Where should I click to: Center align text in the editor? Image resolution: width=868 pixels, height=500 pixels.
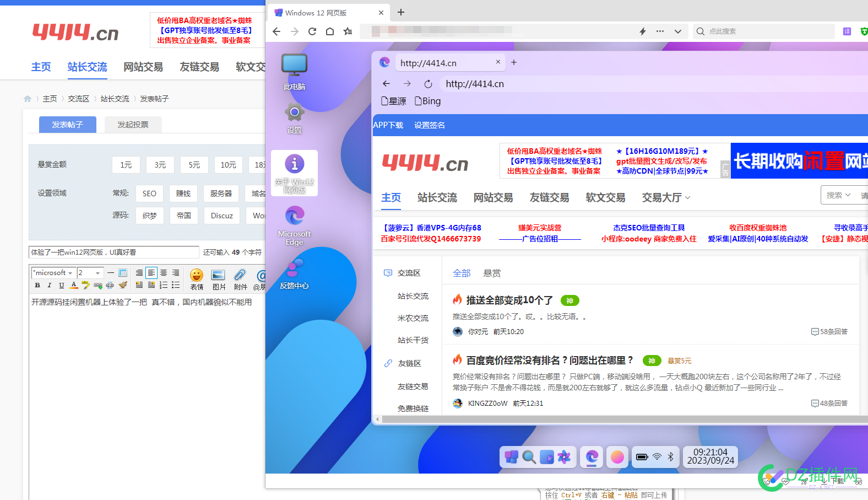tap(164, 273)
